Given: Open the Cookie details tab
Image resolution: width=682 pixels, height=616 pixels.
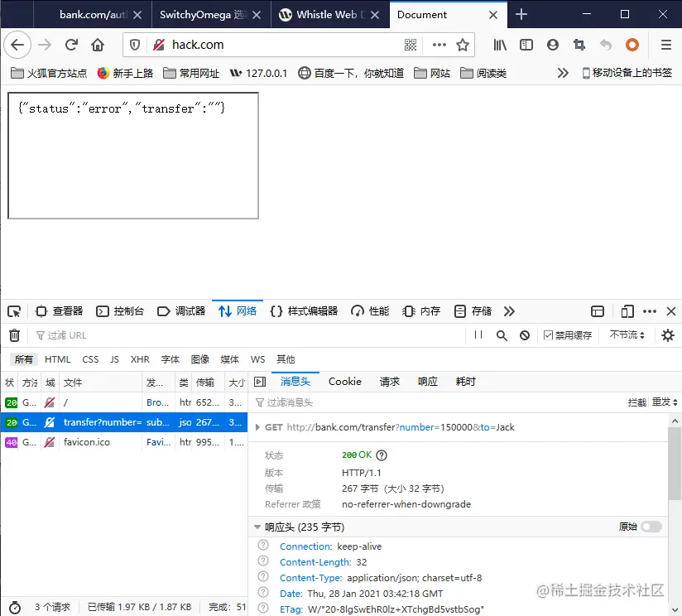Looking at the screenshot, I should pos(345,382).
